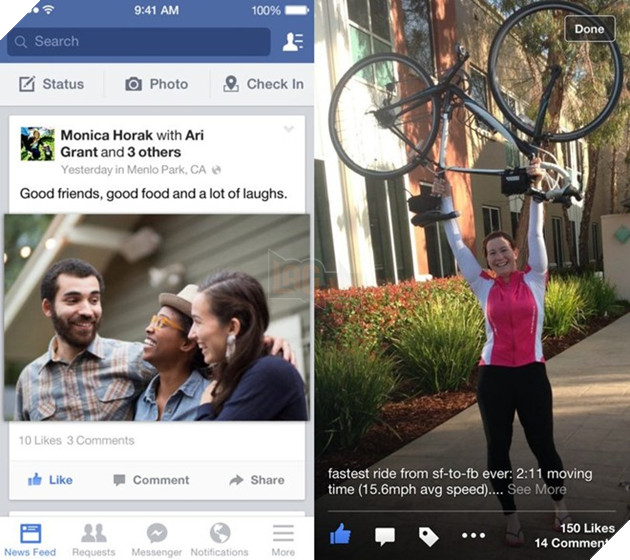Screen dimensions: 630x560
Task: Open comments bubble on bike photo
Action: 385,536
